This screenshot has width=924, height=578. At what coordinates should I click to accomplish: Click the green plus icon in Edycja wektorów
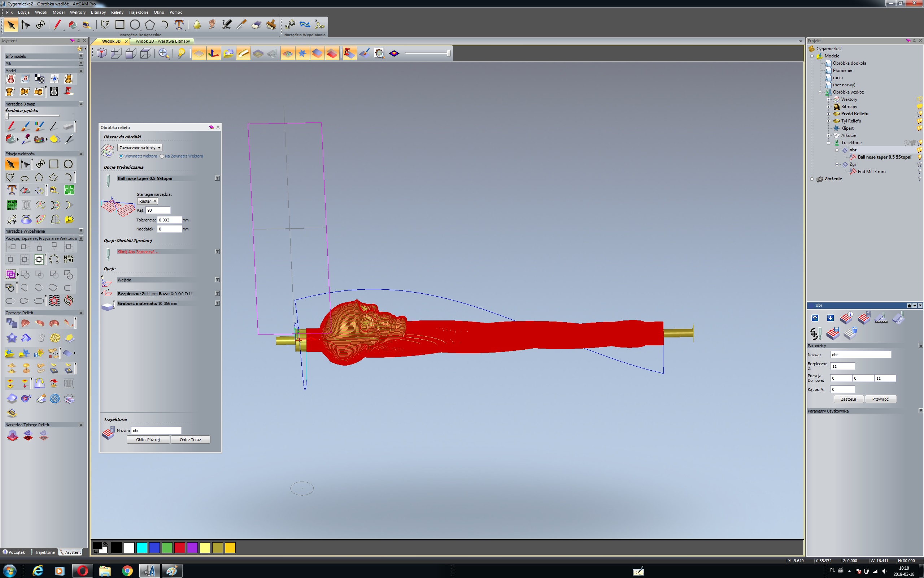tap(69, 190)
